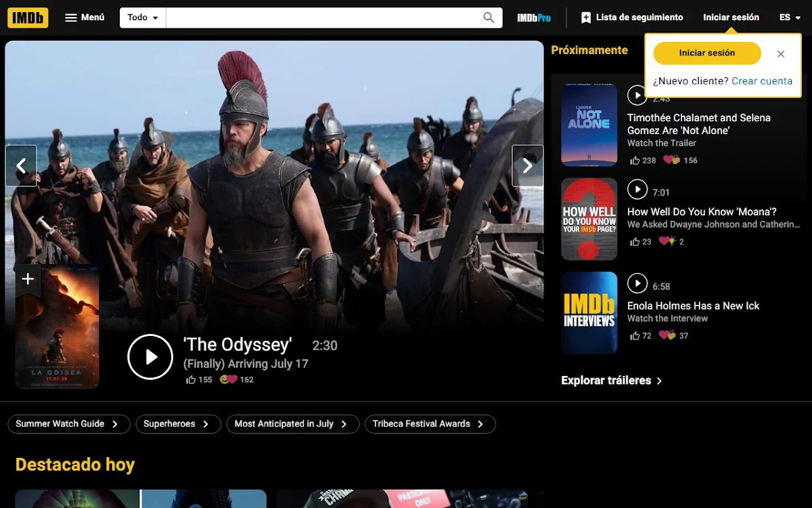The image size is (812, 508).
Task: Open Timothée Chalamet and Selena Gomez headline
Action: pos(699,124)
